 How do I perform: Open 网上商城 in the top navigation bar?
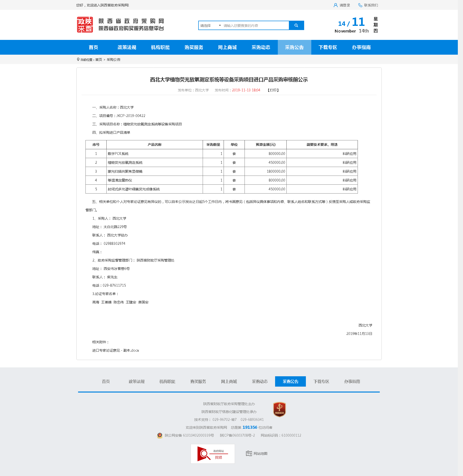pos(227,47)
